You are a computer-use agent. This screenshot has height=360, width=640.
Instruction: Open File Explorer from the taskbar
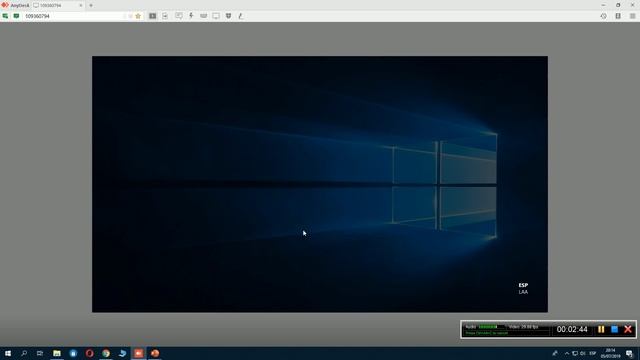coord(57,353)
